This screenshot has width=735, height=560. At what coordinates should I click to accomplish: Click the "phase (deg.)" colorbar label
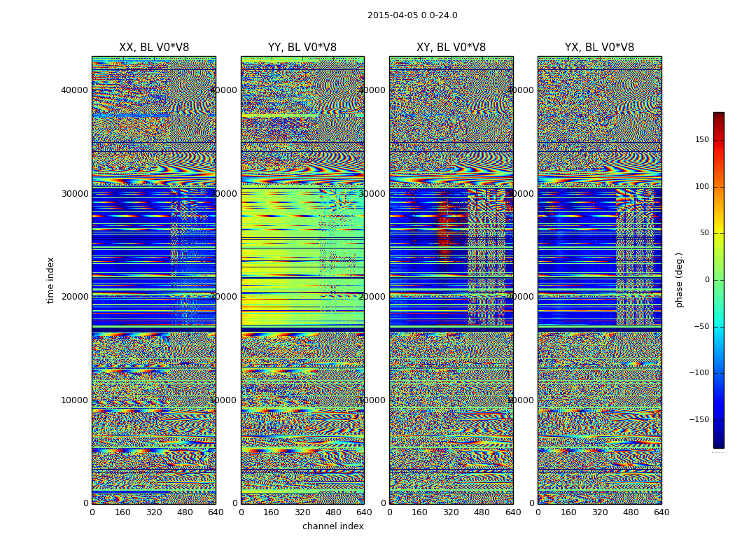[x=679, y=280]
